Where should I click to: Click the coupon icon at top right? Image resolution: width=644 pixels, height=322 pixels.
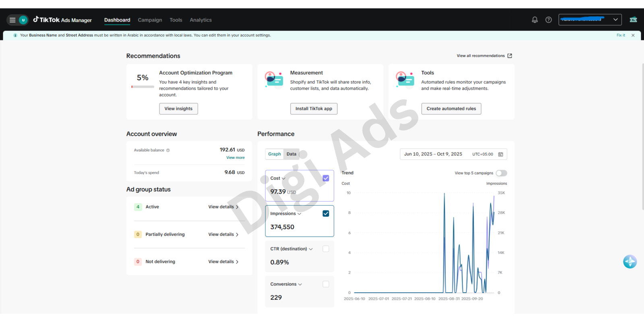633,20
